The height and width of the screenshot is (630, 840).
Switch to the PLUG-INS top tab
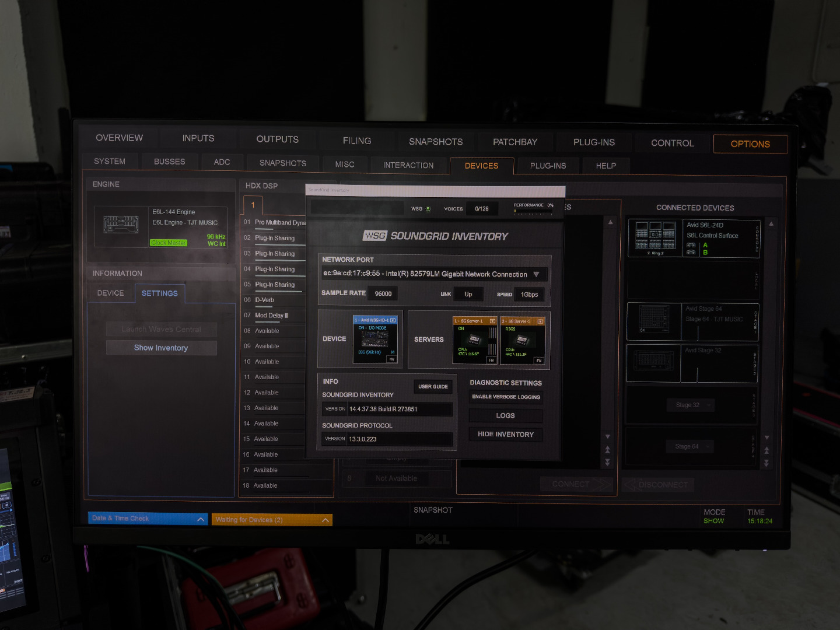(593, 142)
